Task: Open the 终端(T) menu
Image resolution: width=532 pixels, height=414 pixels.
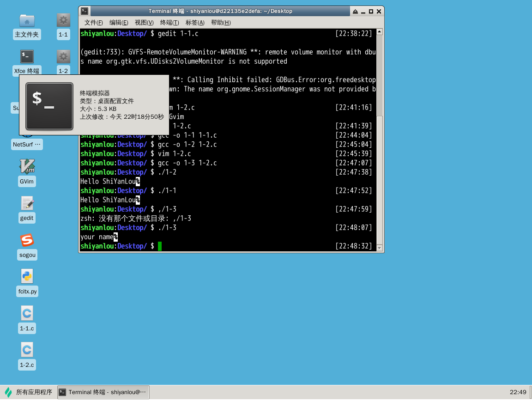Action: pos(169,23)
